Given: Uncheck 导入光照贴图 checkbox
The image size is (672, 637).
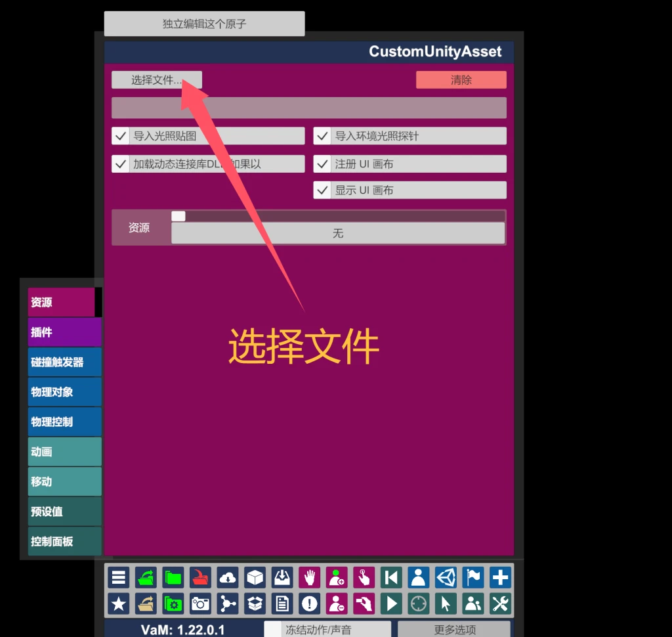Looking at the screenshot, I should (x=120, y=136).
